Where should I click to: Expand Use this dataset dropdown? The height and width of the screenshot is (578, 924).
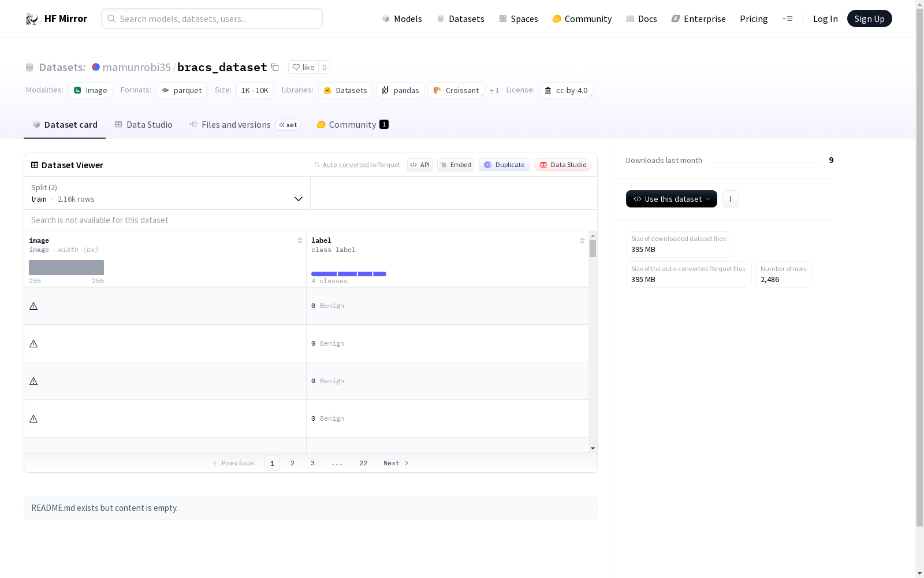672,199
